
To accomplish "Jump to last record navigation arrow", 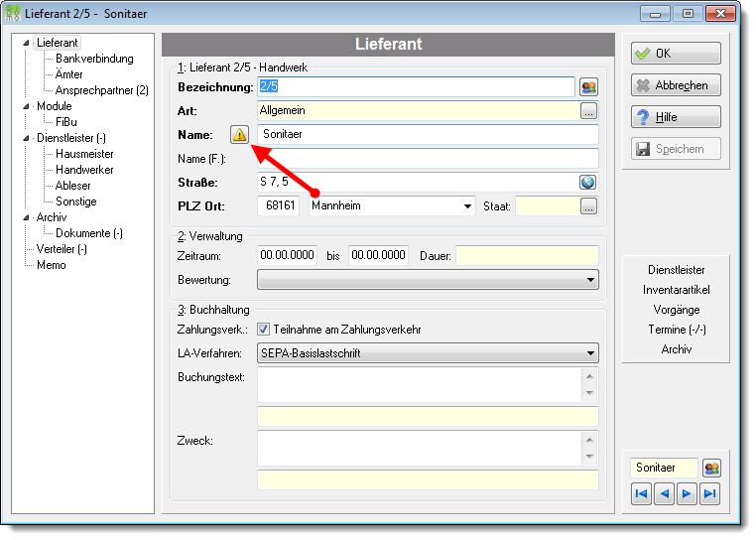I will click(x=709, y=493).
